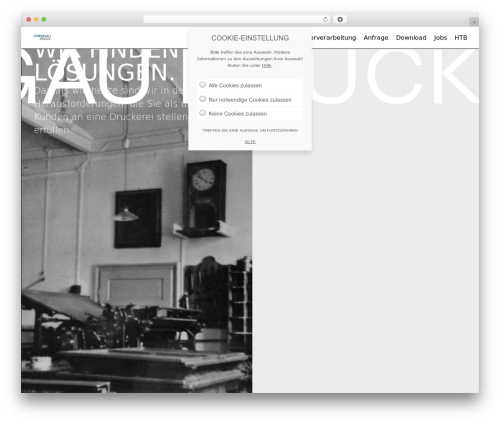Open the Download menu item

tap(411, 38)
